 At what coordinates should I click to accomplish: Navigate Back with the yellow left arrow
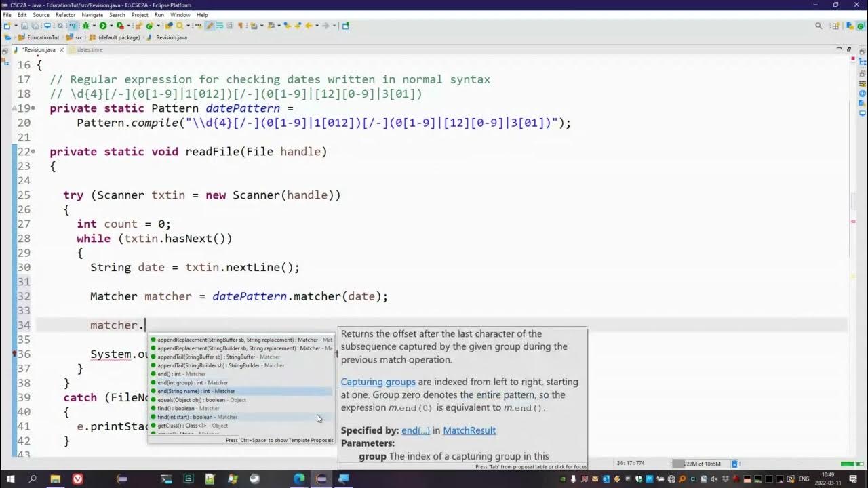pos(309,26)
